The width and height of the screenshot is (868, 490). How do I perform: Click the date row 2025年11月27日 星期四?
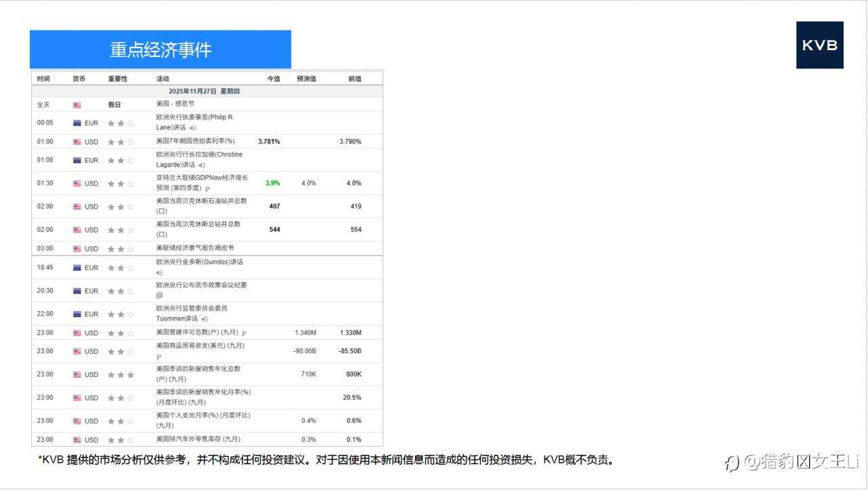tap(207, 91)
